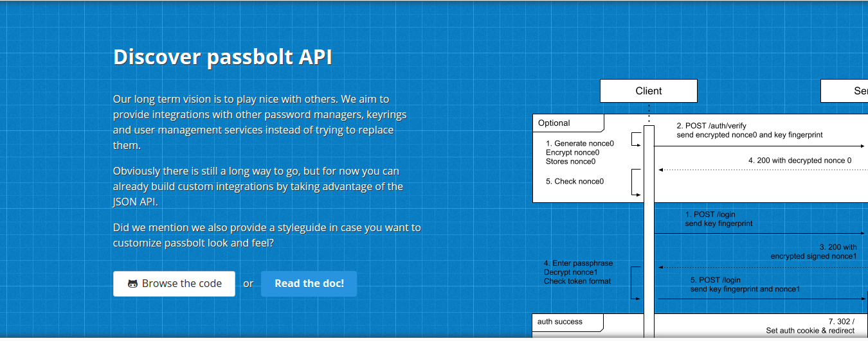Click the word "or" between the buttons
This screenshot has width=868, height=341.
click(x=248, y=283)
